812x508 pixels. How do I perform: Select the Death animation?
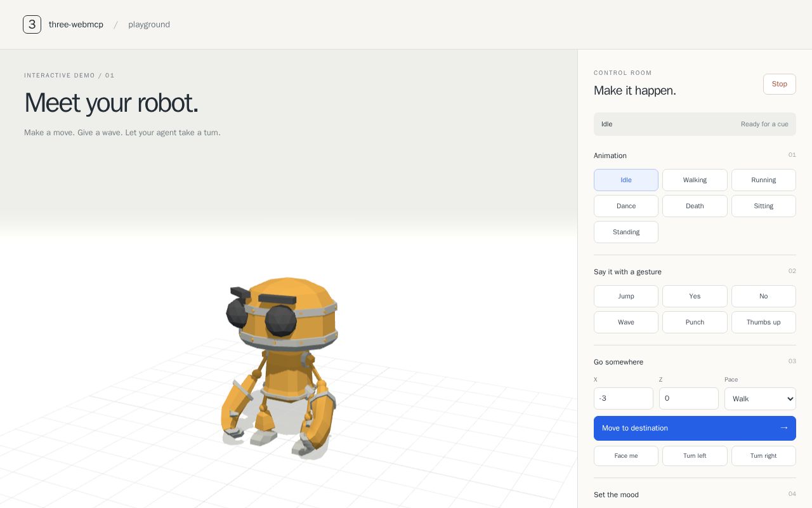tap(695, 206)
